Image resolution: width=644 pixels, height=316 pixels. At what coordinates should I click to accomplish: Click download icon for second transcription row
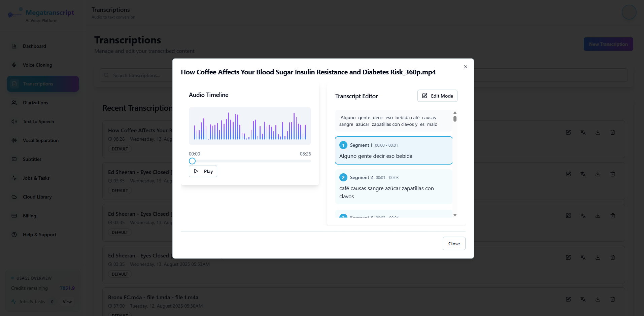(x=598, y=174)
